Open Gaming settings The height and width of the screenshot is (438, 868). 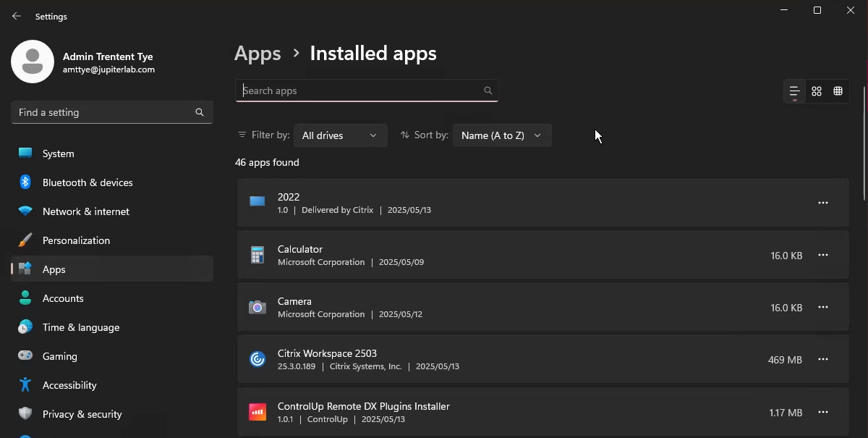[112, 356]
